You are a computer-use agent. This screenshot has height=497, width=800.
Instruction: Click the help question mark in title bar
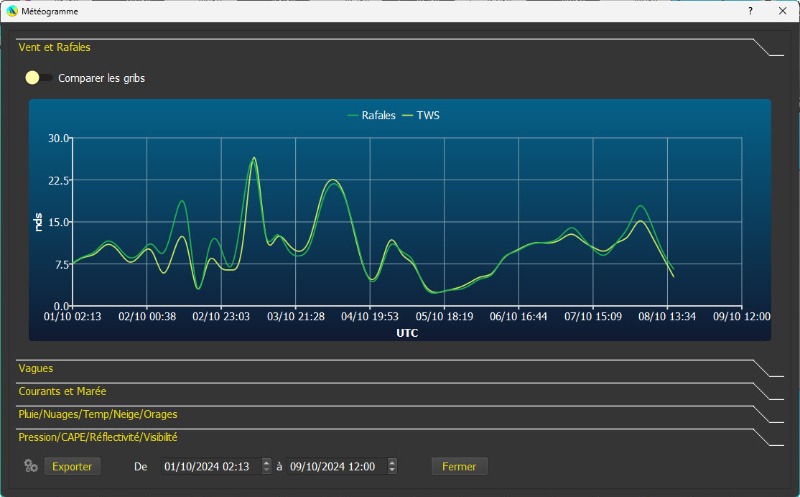click(x=751, y=11)
